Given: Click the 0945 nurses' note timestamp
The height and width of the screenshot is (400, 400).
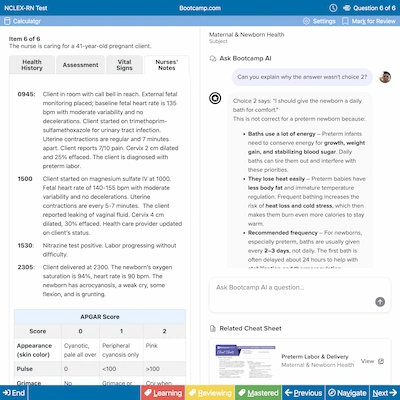Looking at the screenshot, I should point(26,94).
